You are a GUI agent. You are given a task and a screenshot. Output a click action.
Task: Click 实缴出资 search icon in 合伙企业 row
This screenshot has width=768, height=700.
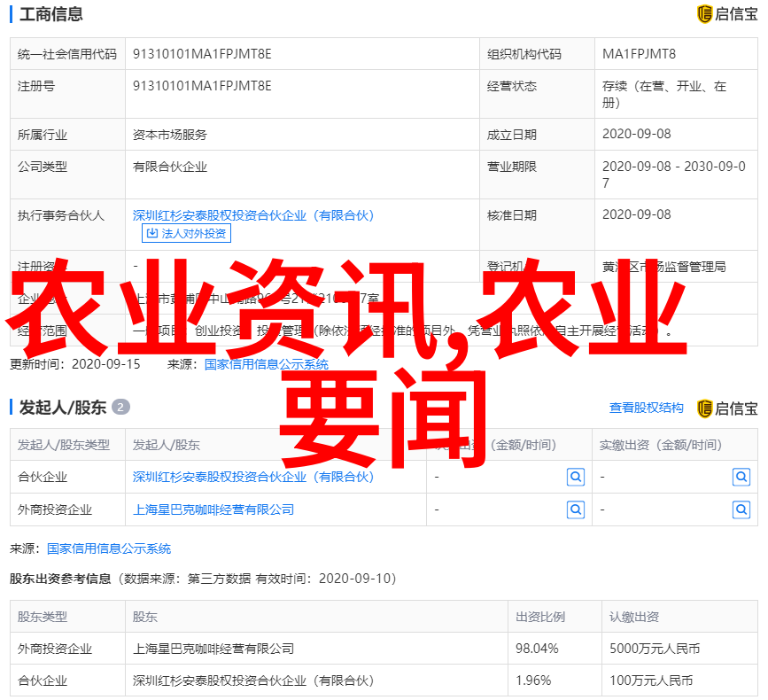[741, 477]
